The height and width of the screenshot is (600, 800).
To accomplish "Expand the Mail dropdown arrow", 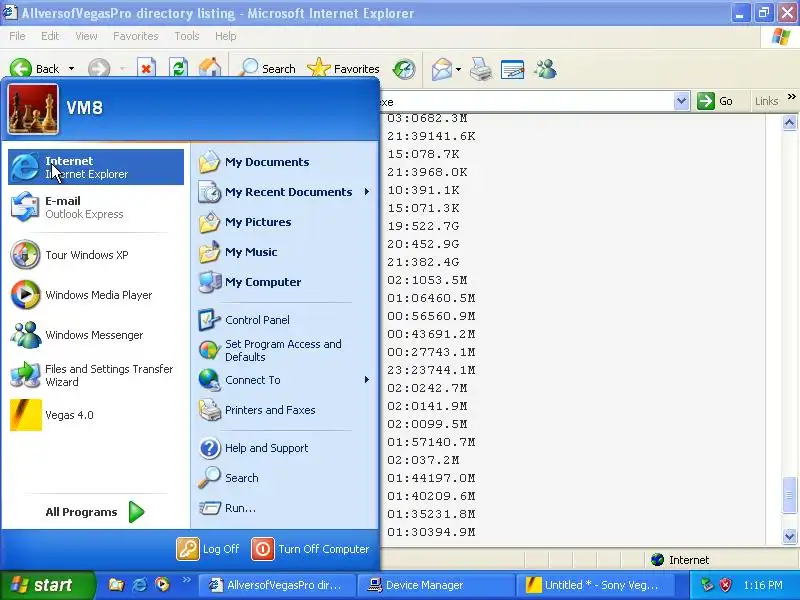I will coord(458,69).
